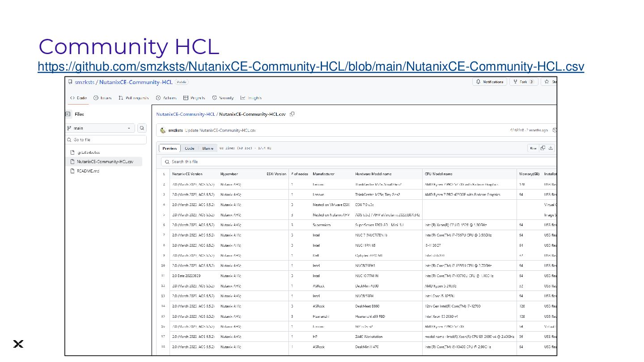Open the Insights tab
Screen dimensions: 644x362
point(251,98)
